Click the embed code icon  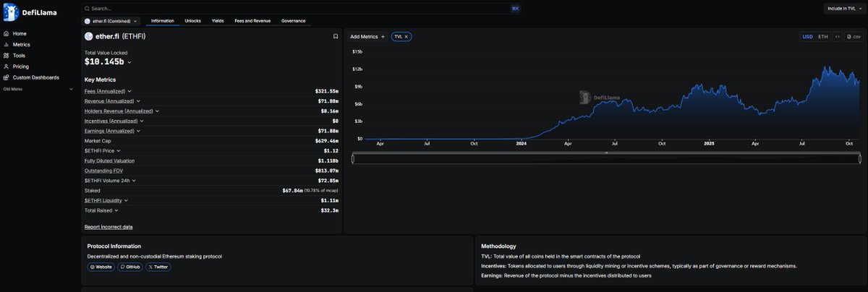(838, 36)
